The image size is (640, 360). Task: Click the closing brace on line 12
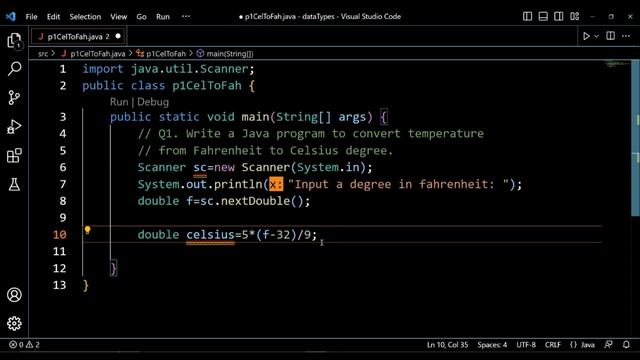[114, 268]
